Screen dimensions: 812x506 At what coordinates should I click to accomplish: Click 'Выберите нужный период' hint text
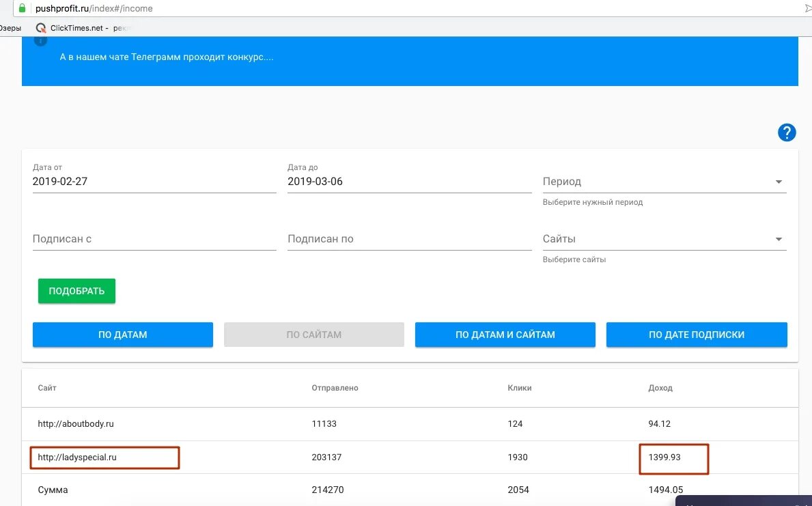(592, 202)
